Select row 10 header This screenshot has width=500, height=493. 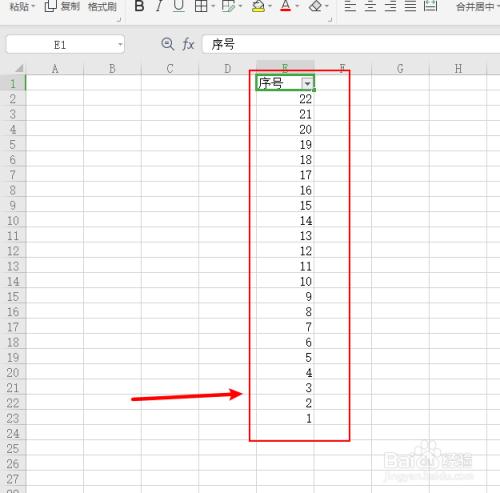[13, 220]
